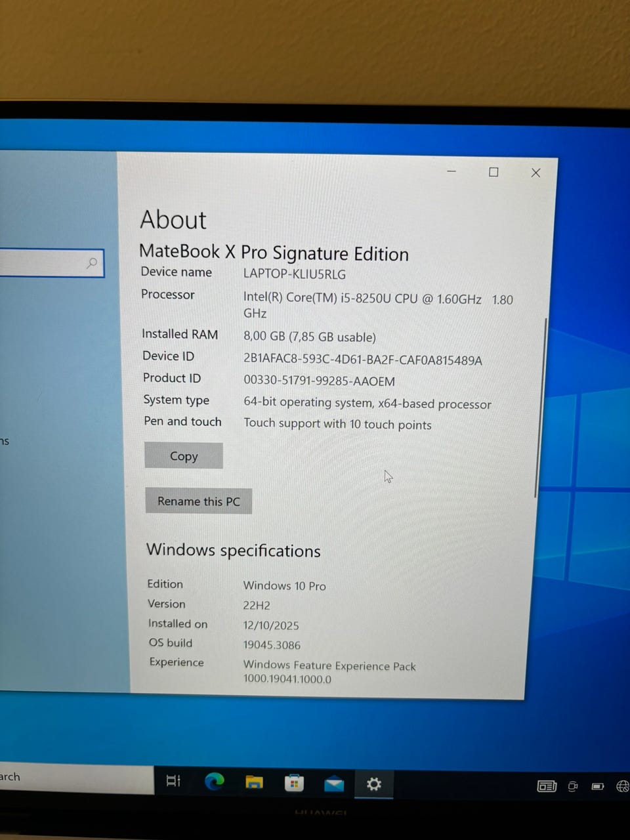630x840 pixels.
Task: Check the battery status tray icon
Action: [597, 786]
